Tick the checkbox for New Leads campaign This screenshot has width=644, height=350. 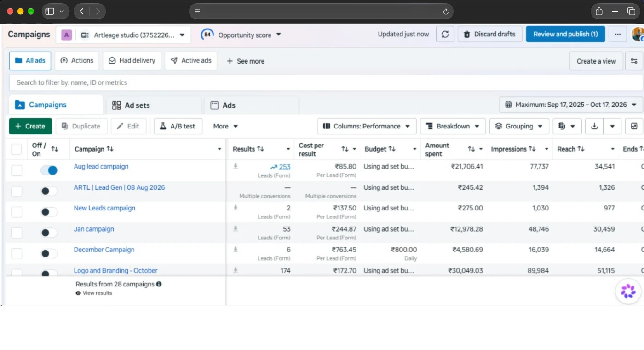pos(17,212)
